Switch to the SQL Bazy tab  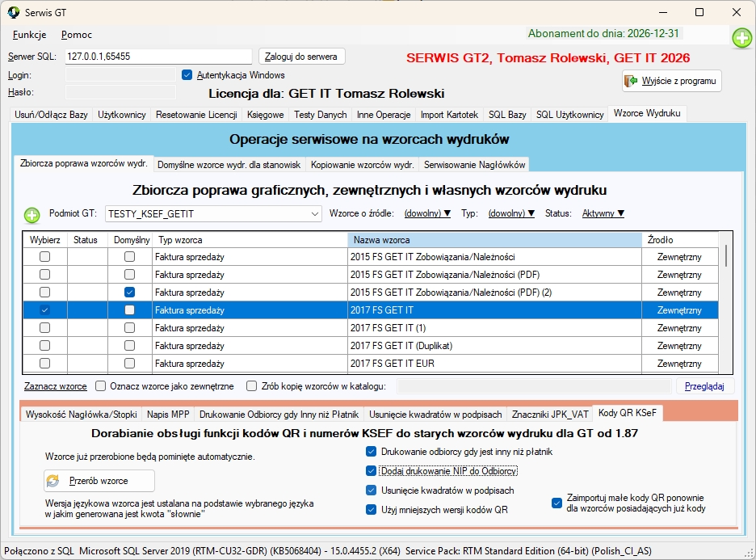click(506, 115)
